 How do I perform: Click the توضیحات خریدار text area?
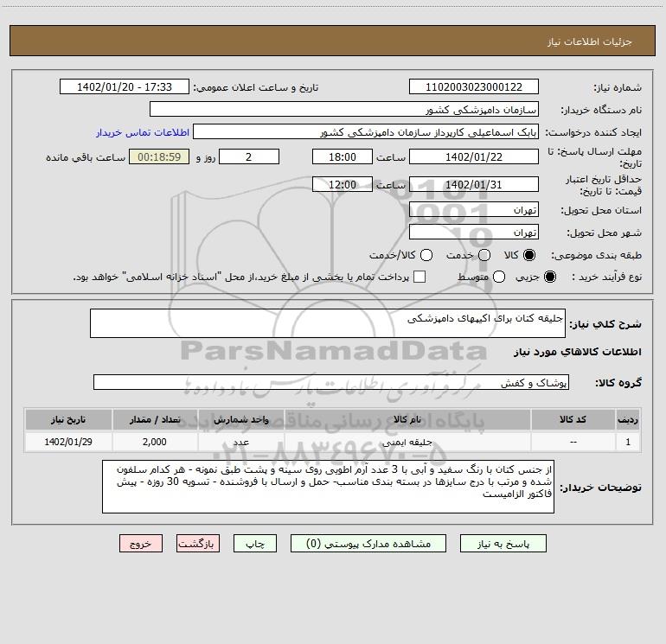click(328, 487)
